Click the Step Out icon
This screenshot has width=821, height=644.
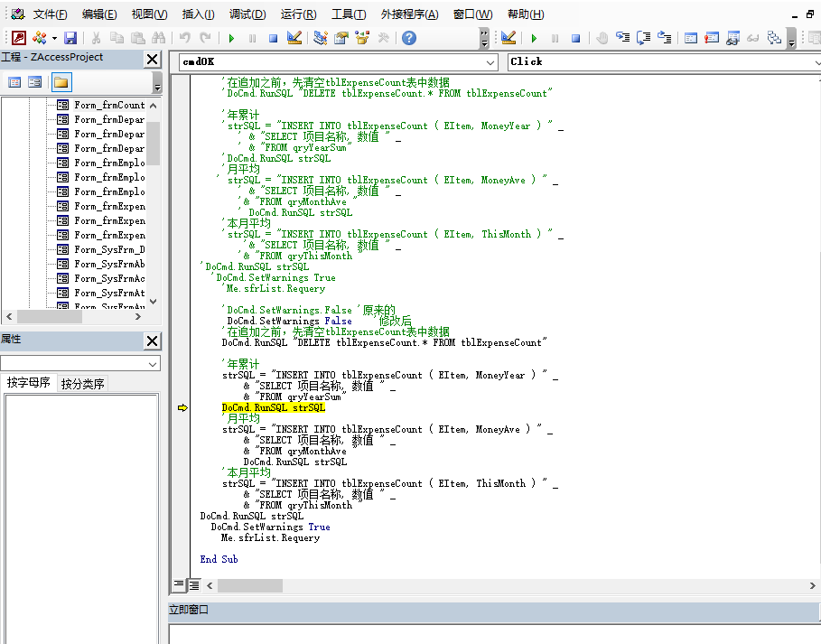(665, 38)
